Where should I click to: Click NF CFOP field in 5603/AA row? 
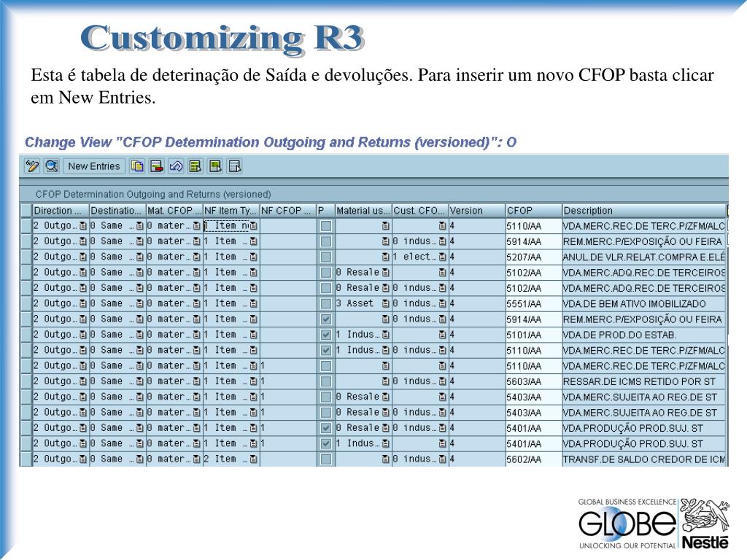click(288, 381)
